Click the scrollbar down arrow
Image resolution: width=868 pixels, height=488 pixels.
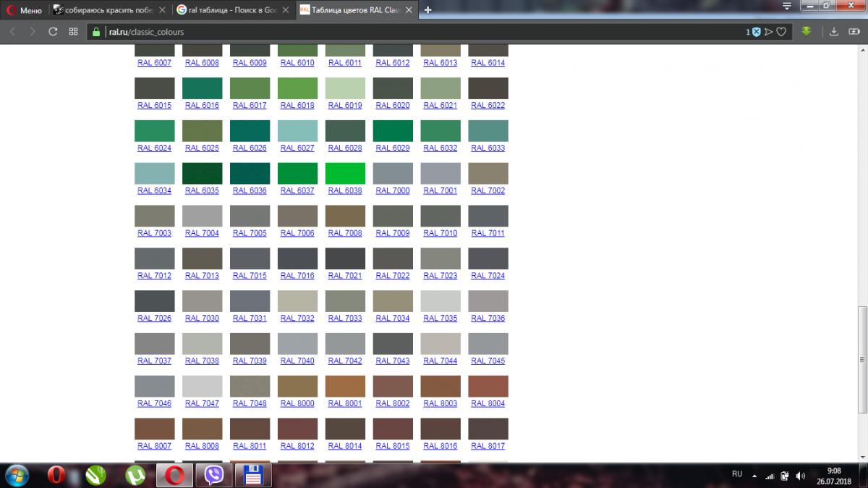pos(862,456)
